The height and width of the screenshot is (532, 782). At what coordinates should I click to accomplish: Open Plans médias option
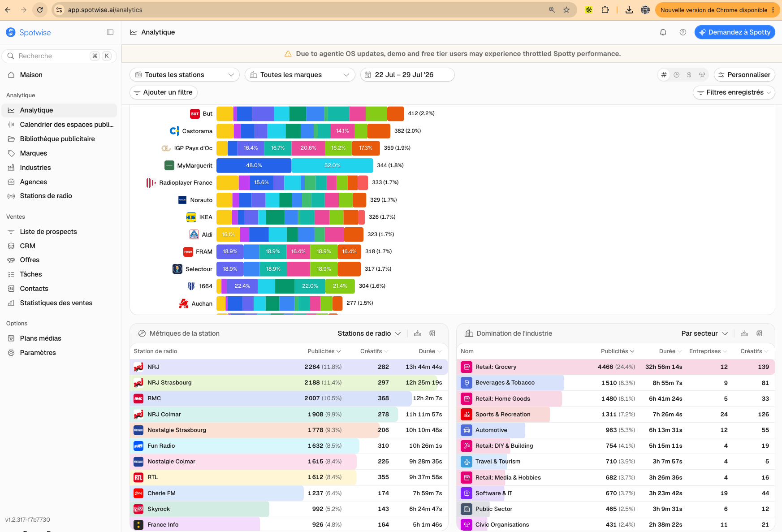[59, 338]
